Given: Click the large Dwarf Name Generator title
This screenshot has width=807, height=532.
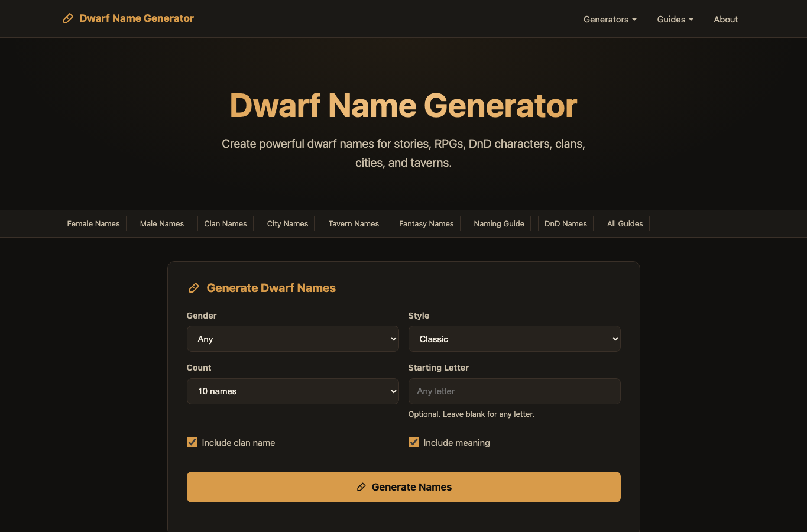Looking at the screenshot, I should [403, 106].
